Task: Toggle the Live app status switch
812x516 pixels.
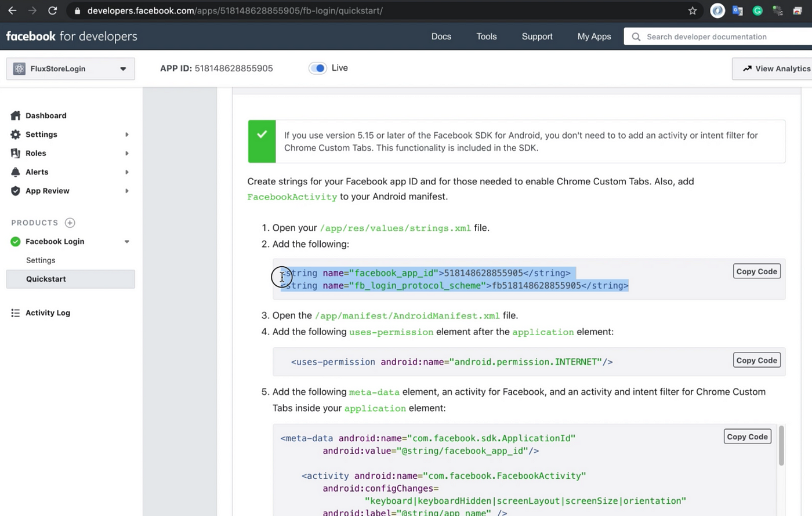Action: (317, 68)
